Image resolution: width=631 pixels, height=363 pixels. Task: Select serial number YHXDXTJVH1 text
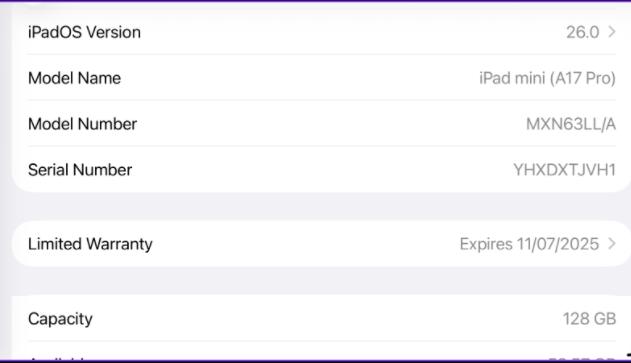coord(565,170)
